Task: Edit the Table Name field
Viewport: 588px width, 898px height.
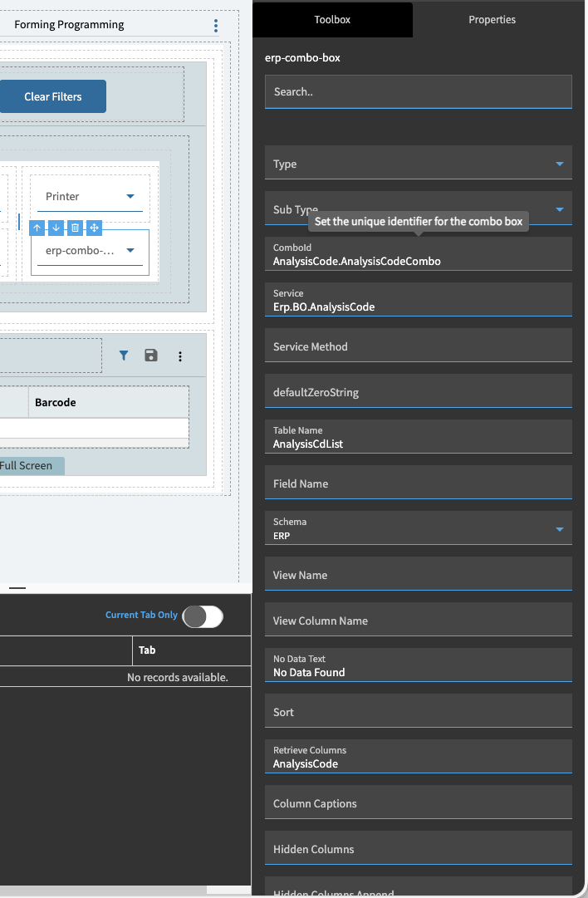Action: tap(419, 437)
